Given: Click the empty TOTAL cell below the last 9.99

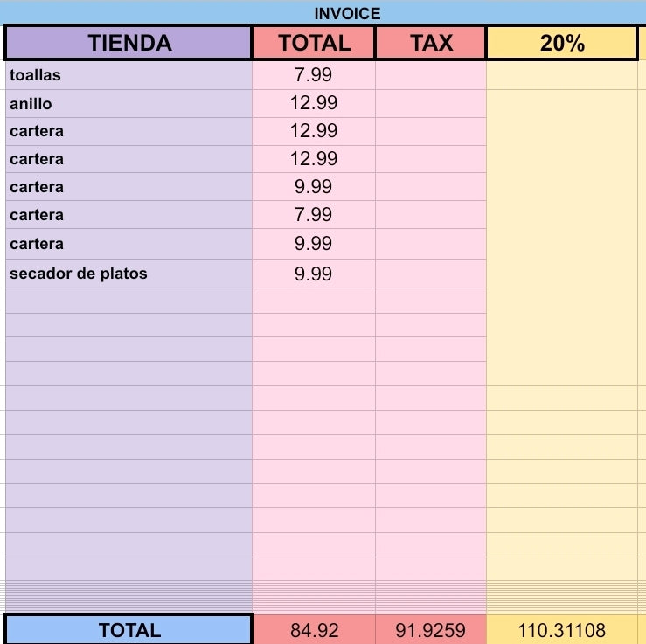Looking at the screenshot, I should pos(314,301).
